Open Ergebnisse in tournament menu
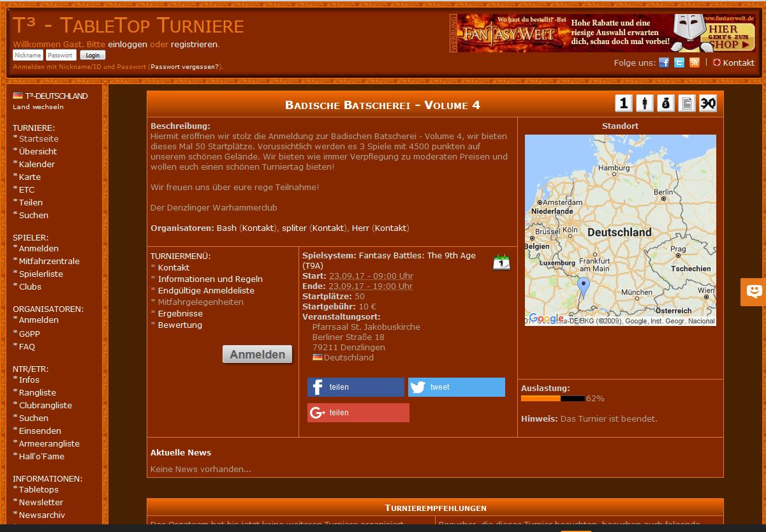Viewport: 766px width, 532px height. 180,313
